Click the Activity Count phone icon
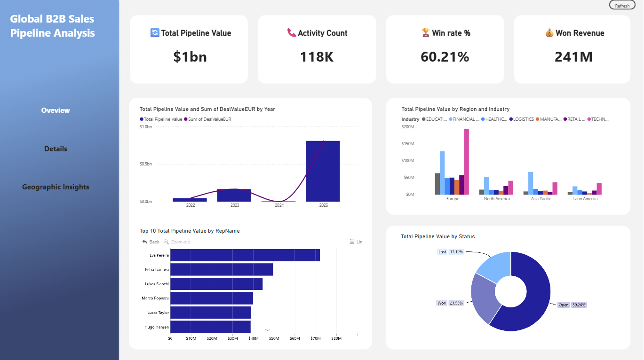Screen dimensions: 644x360 tap(292, 32)
